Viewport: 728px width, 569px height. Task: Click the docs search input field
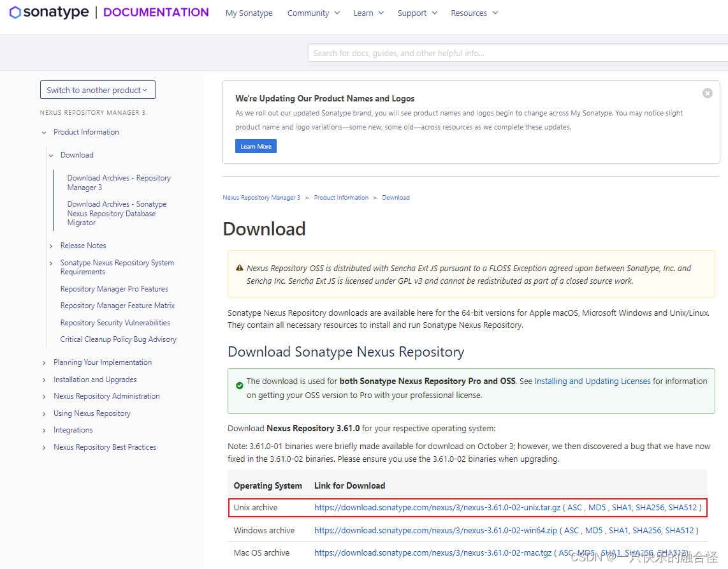click(518, 53)
